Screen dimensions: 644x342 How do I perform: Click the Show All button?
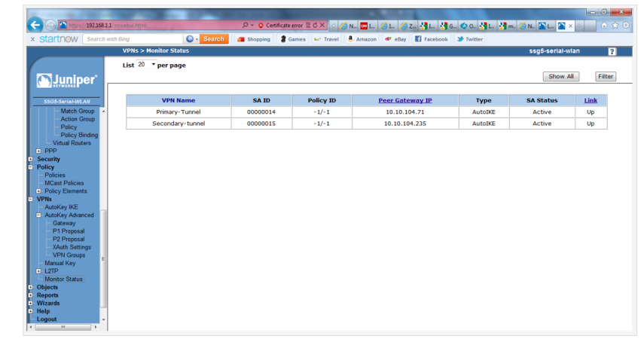561,76
